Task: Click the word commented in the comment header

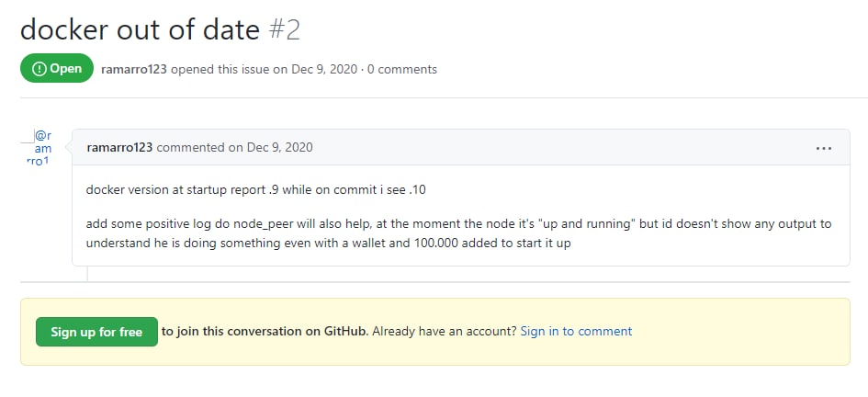Action: point(192,147)
